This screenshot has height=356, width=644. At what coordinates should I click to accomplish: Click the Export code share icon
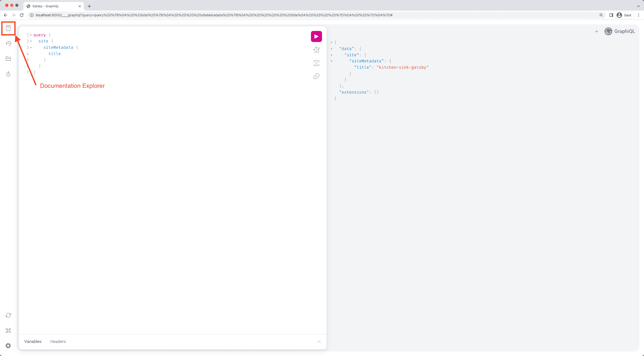coord(8,74)
